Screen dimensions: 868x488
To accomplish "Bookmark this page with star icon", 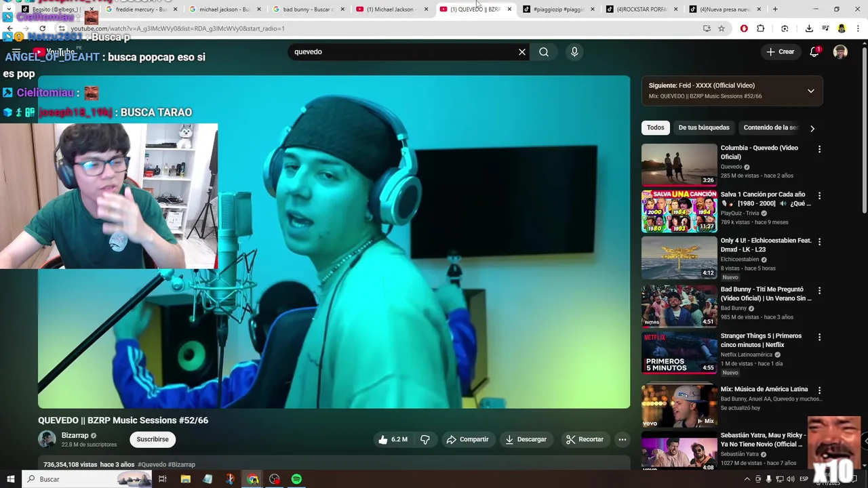I will click(x=722, y=28).
